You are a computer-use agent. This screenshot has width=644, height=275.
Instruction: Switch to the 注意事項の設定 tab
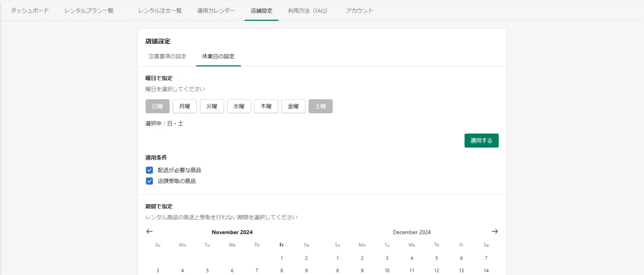167,56
